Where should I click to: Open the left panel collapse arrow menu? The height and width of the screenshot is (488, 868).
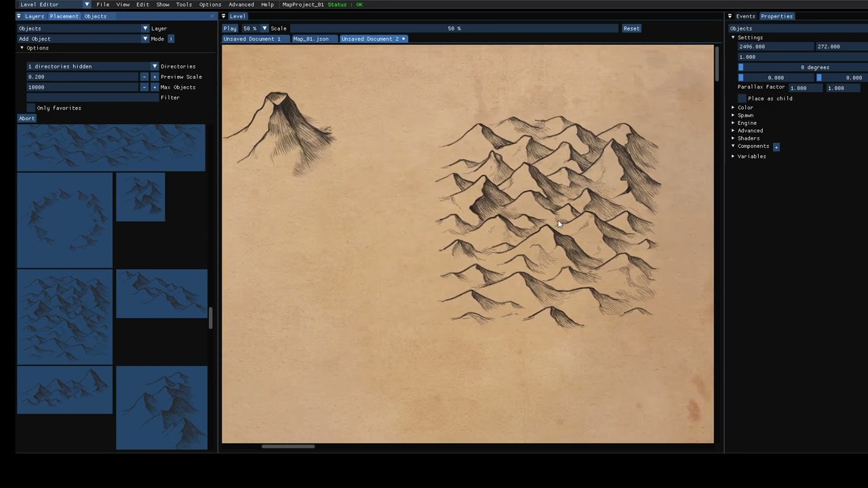[19, 16]
